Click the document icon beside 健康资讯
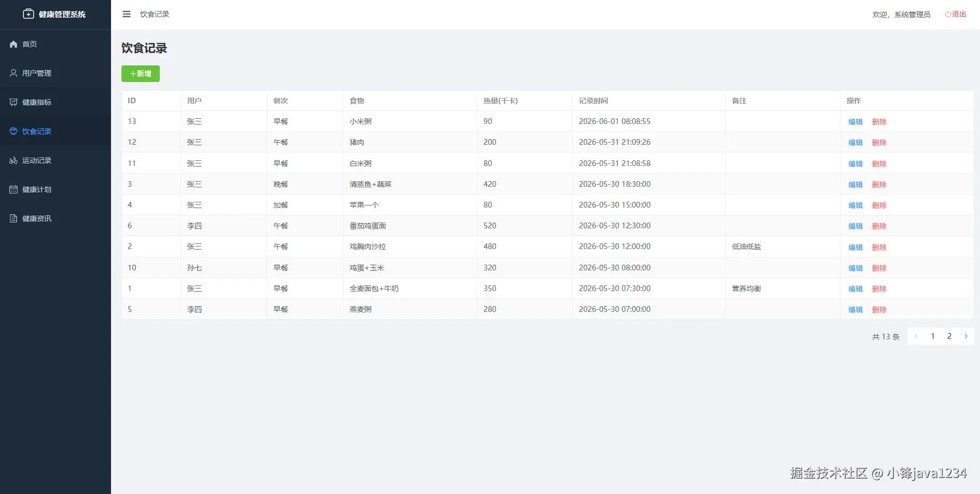The width and height of the screenshot is (980, 494). point(13,218)
